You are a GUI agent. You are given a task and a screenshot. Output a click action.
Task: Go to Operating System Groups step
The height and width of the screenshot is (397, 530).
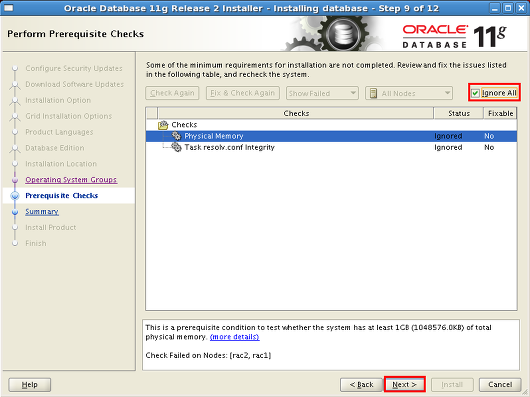71,180
